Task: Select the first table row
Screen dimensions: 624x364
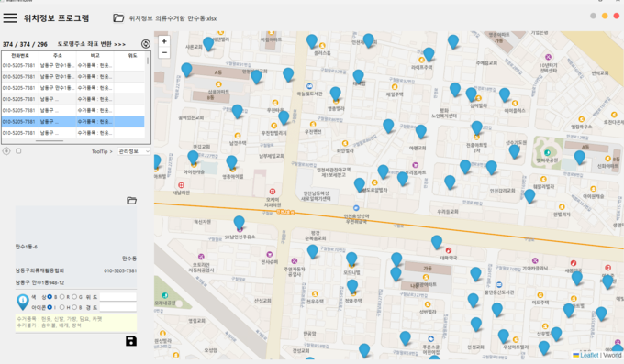Action: pyautogui.click(x=73, y=65)
